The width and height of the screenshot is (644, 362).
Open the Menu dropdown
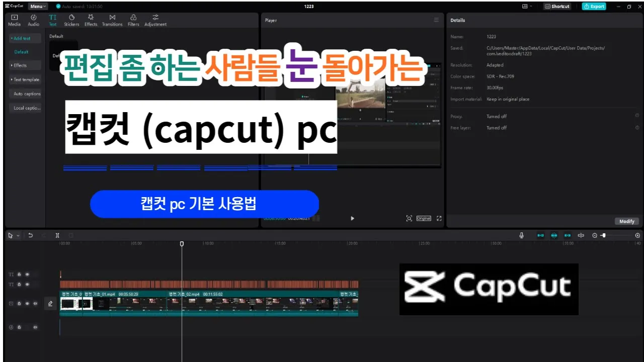38,7
